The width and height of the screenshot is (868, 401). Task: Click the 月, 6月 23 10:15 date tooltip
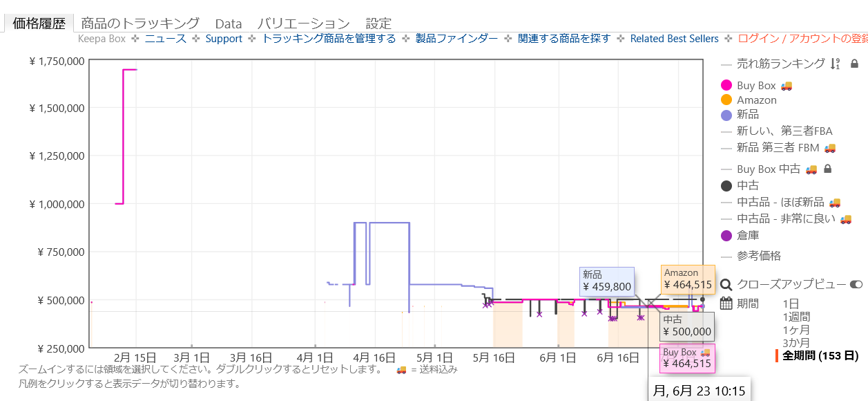699,391
